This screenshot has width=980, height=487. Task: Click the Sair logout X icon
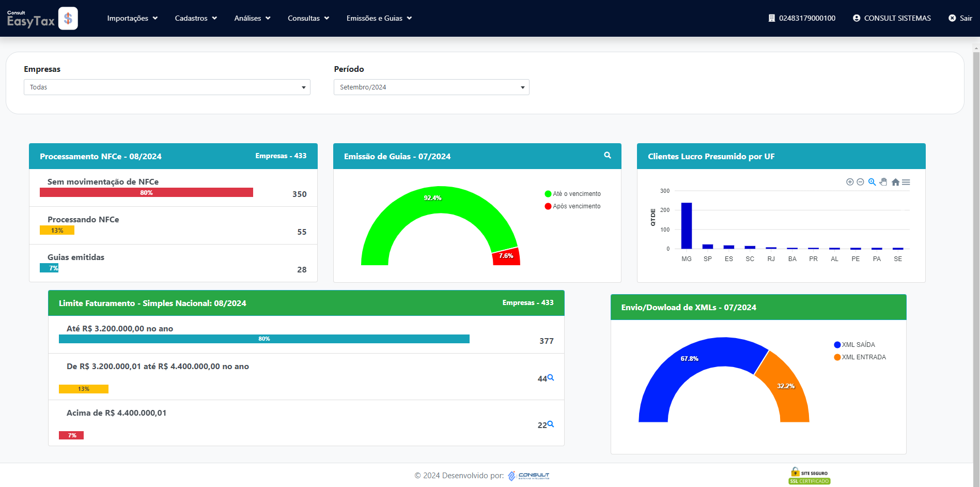952,18
